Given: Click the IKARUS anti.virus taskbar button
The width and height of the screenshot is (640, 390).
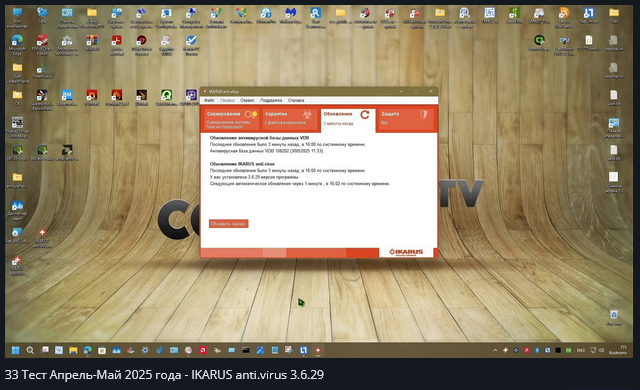Looking at the screenshot, I should tap(318, 350).
